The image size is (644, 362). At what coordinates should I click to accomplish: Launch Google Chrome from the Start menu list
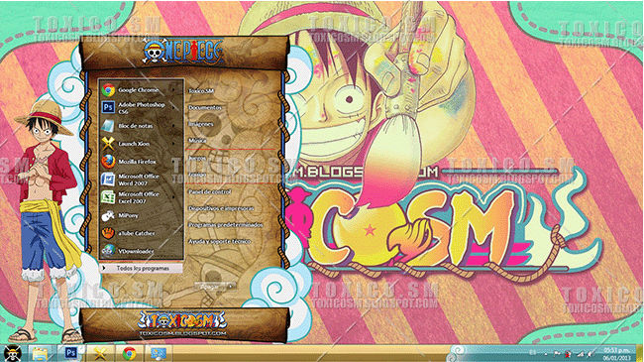[x=141, y=89]
